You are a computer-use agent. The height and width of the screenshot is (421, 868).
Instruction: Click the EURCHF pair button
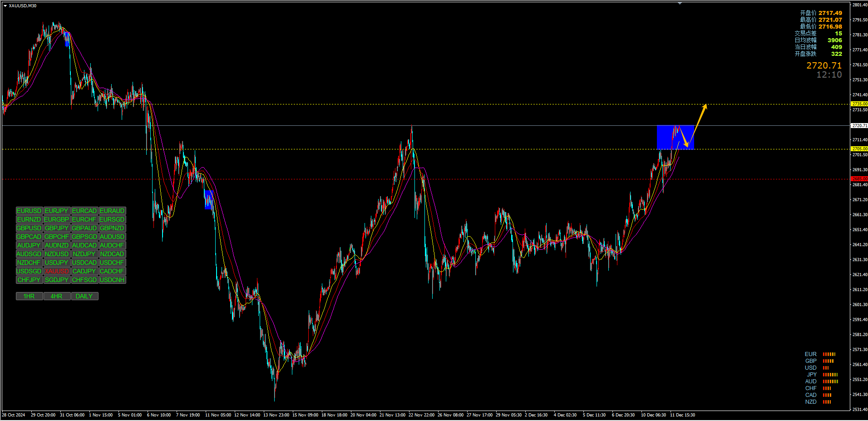click(84, 219)
